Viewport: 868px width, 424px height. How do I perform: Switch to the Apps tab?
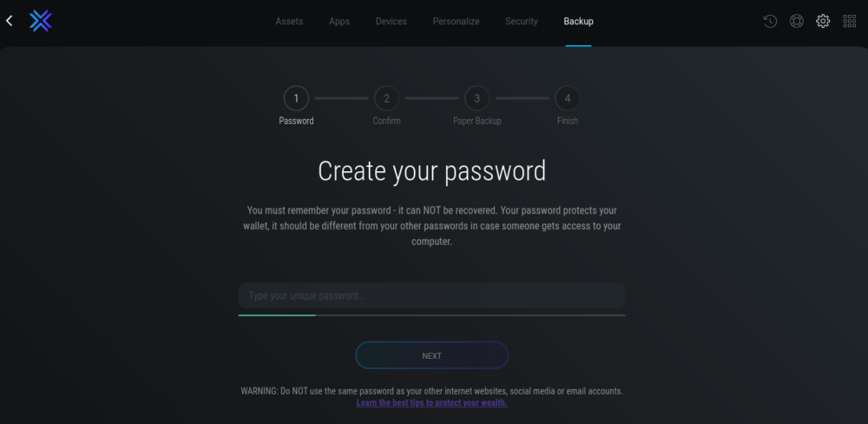click(339, 22)
